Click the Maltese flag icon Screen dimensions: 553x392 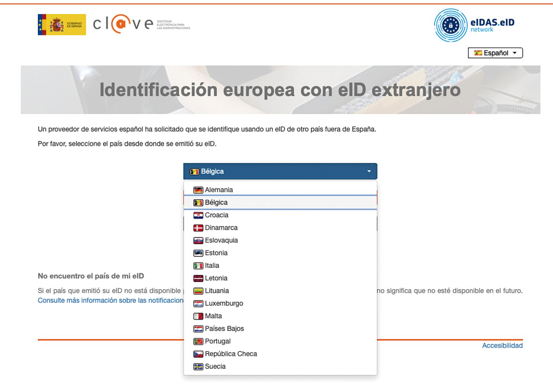[x=198, y=316]
